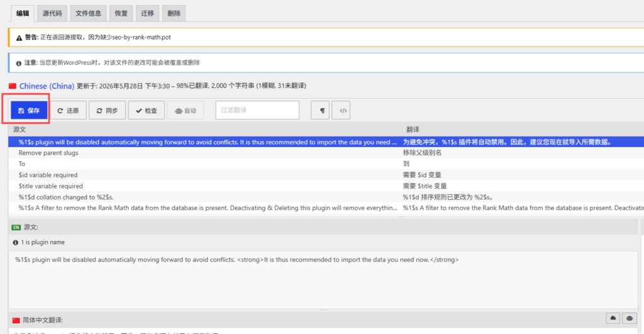Open the Chinese (China) language link
Screen dimensions: 644x334
coord(47,86)
